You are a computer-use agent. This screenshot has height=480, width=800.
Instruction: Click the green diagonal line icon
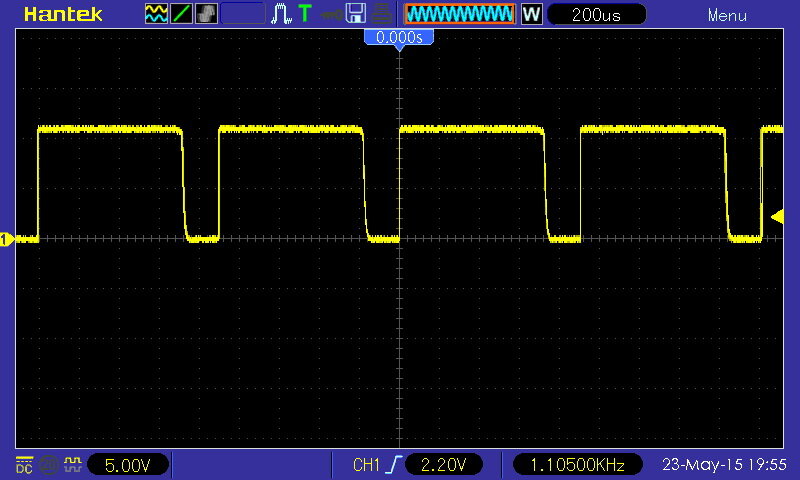pos(181,14)
